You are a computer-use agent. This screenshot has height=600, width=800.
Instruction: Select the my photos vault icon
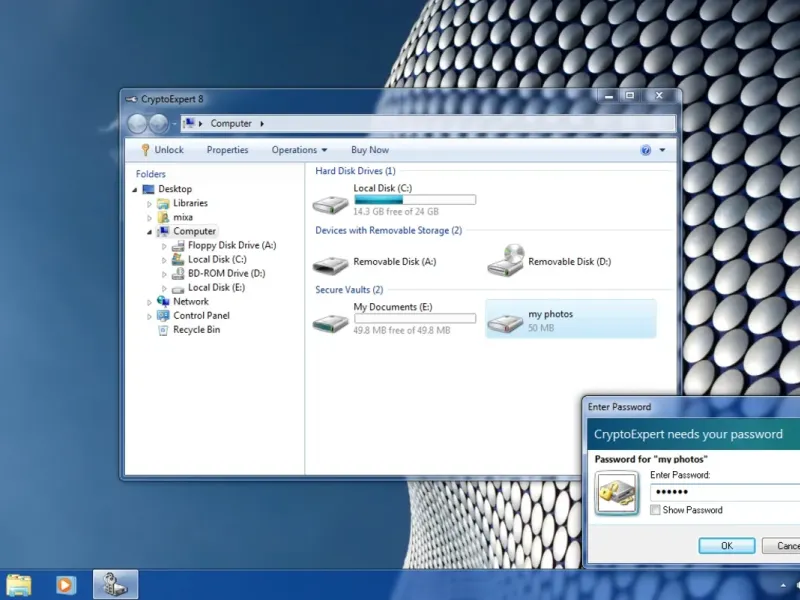pos(505,322)
